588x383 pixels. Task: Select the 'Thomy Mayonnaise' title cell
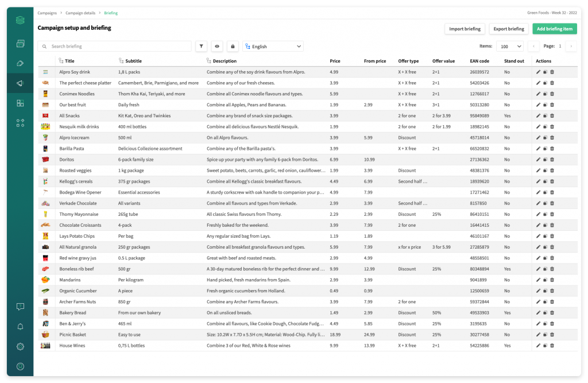(x=79, y=214)
